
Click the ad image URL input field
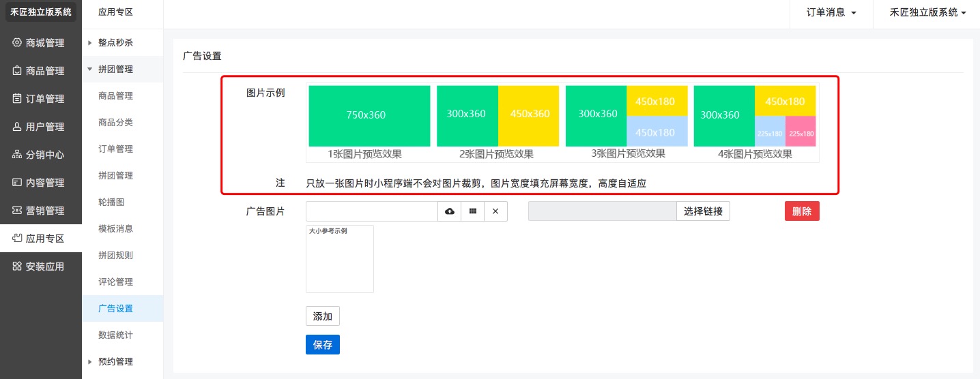[x=372, y=211]
